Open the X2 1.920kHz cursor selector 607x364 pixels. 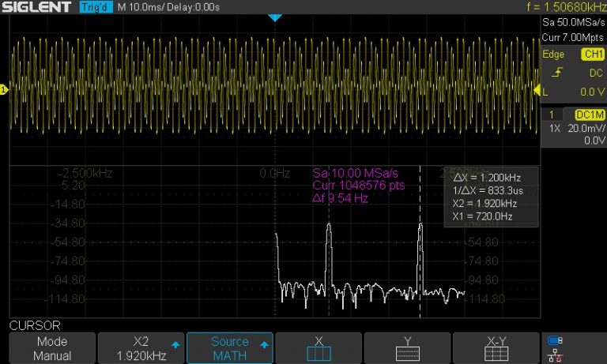pyautogui.click(x=141, y=348)
